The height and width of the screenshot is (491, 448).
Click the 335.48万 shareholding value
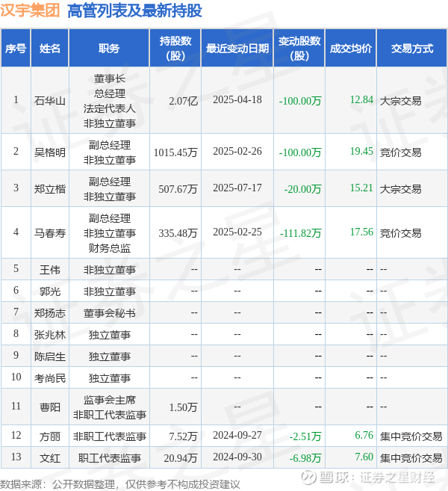[x=178, y=233]
